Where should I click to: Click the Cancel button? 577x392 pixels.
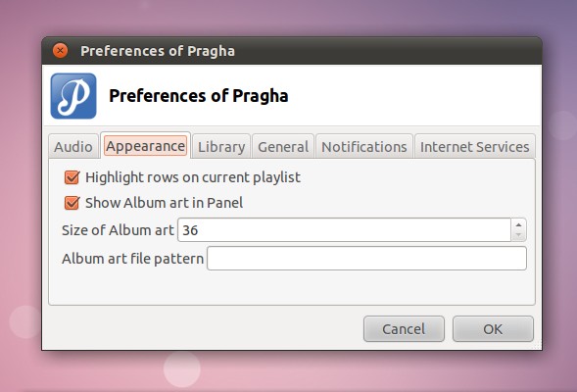pyautogui.click(x=404, y=328)
